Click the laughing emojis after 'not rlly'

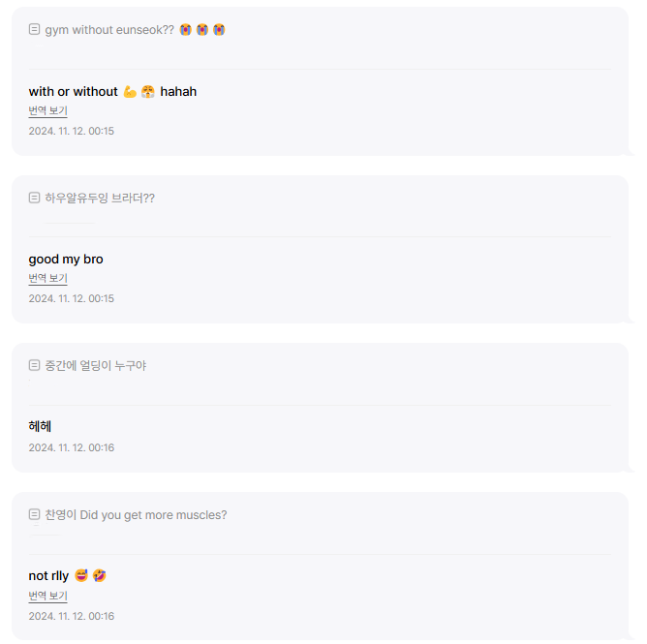coord(90,575)
